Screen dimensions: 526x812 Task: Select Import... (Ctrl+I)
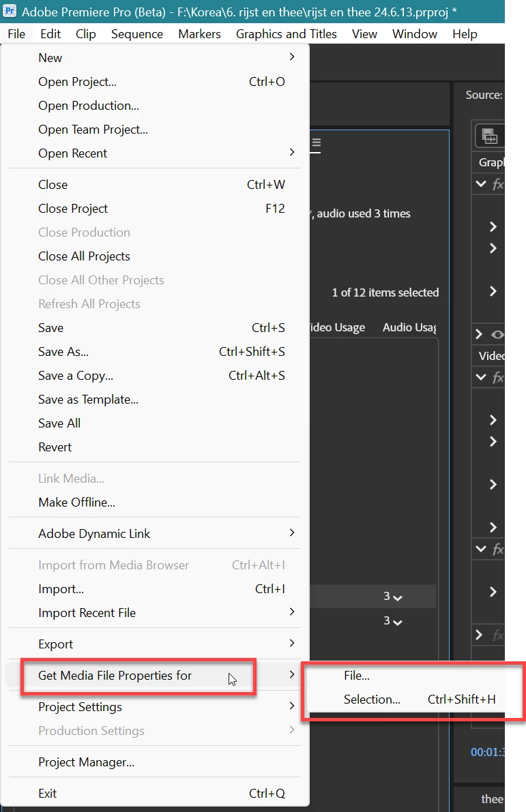155,589
